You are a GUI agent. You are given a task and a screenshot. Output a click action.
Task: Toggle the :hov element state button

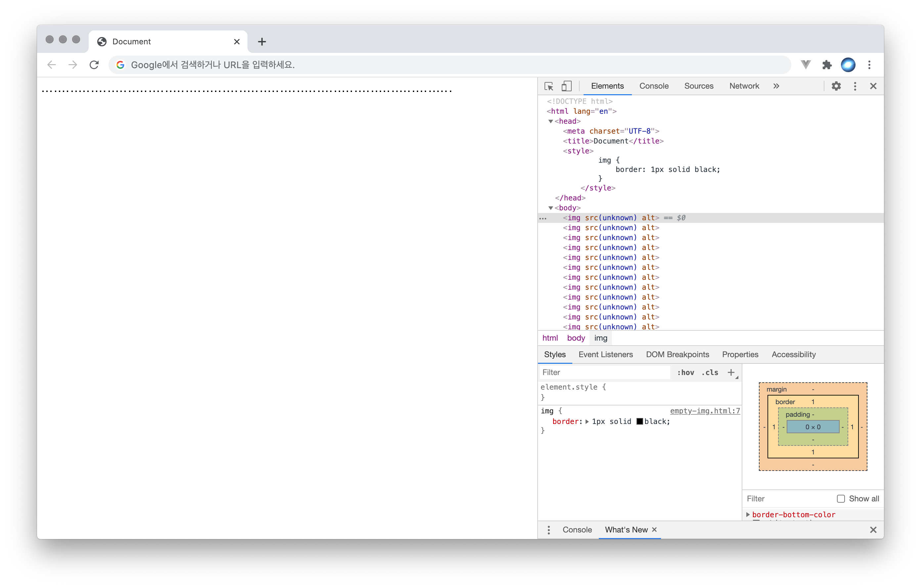[x=685, y=372]
